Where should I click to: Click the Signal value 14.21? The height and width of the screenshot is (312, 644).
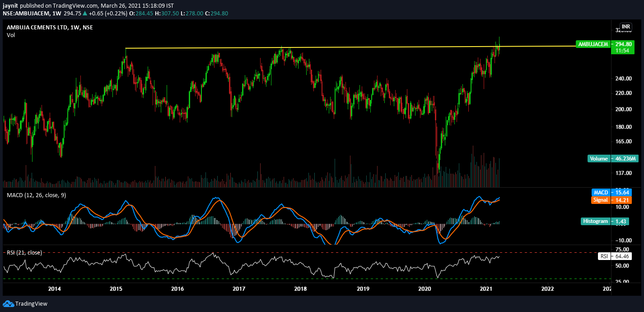622,200
